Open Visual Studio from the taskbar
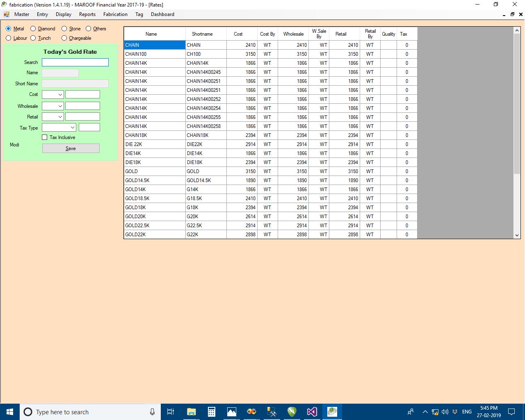Screen dimensions: 525x420 (x=312, y=412)
